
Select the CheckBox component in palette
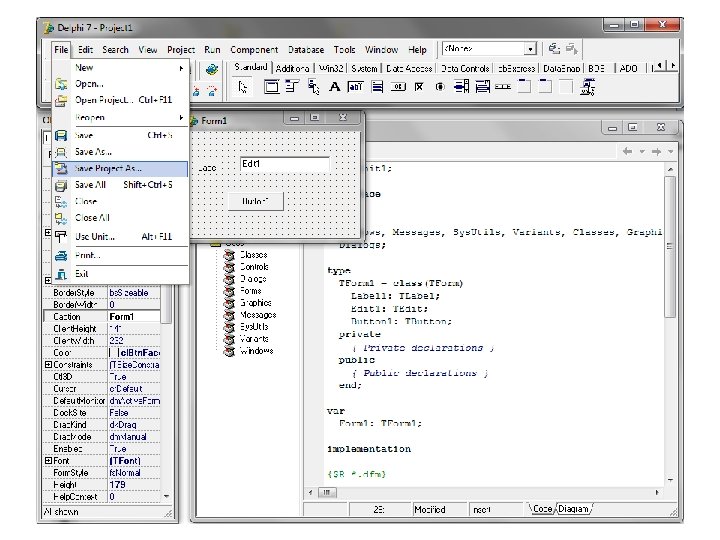(418, 88)
